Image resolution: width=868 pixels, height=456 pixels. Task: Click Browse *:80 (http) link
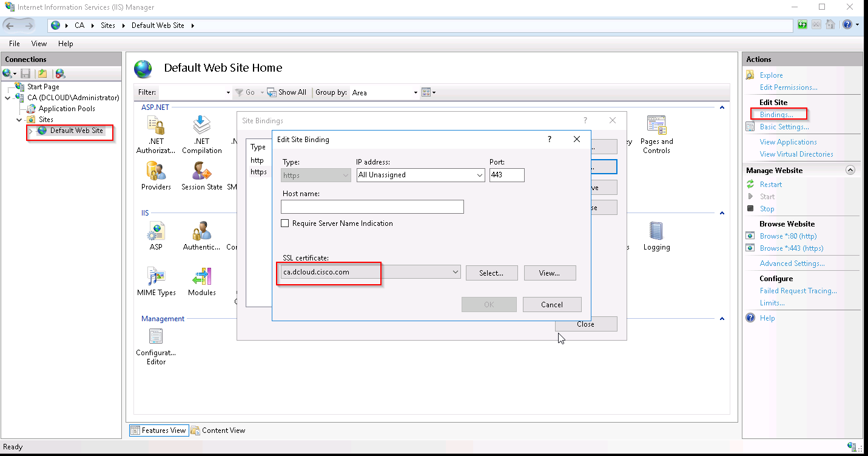pyautogui.click(x=788, y=236)
